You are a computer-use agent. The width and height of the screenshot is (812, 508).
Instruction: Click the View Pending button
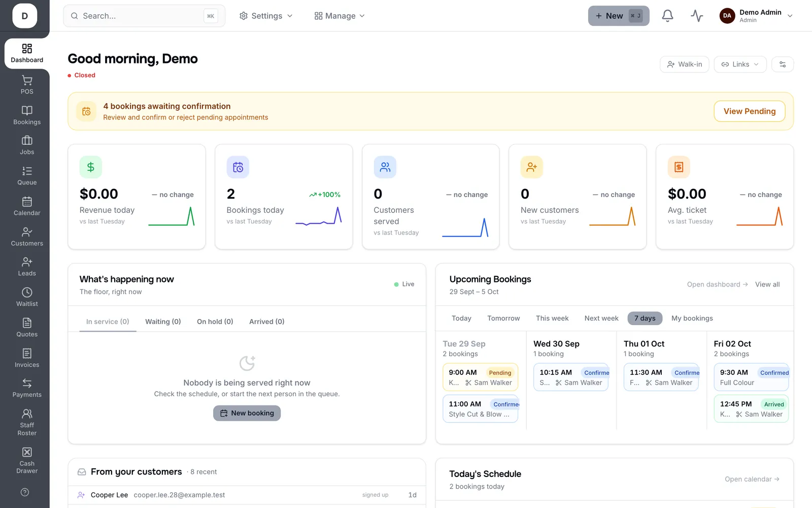(x=750, y=111)
